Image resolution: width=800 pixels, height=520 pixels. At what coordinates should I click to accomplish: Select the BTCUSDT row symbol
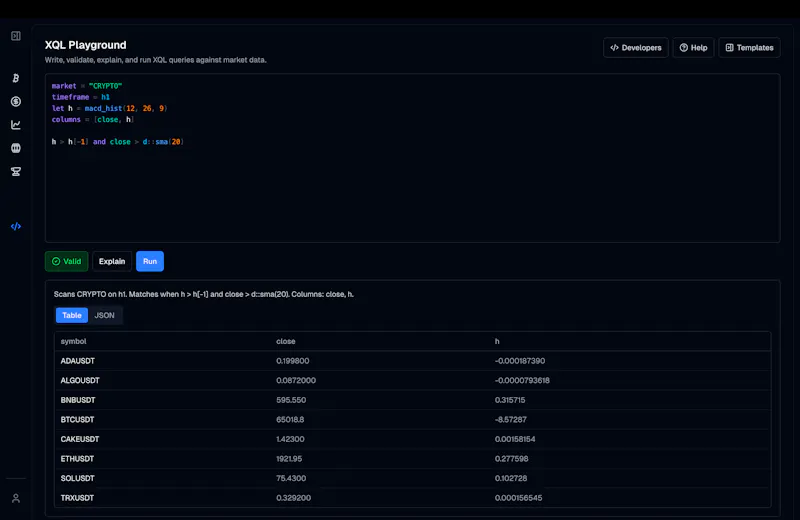[x=78, y=419]
